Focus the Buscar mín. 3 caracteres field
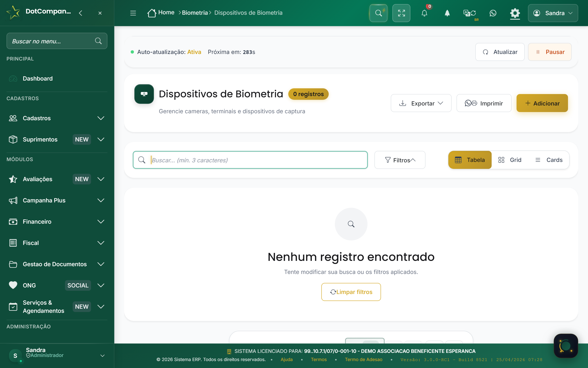Image resolution: width=588 pixels, height=368 pixels. 250,160
